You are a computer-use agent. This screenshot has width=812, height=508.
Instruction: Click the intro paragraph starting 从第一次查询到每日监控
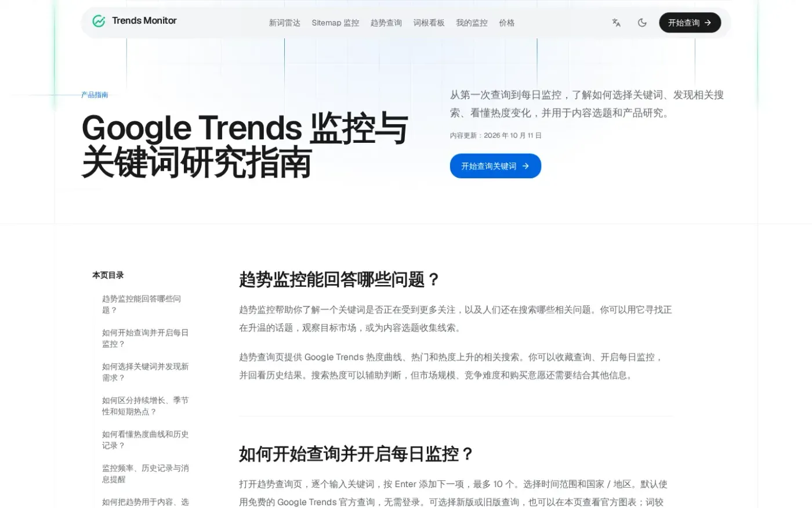click(x=587, y=104)
